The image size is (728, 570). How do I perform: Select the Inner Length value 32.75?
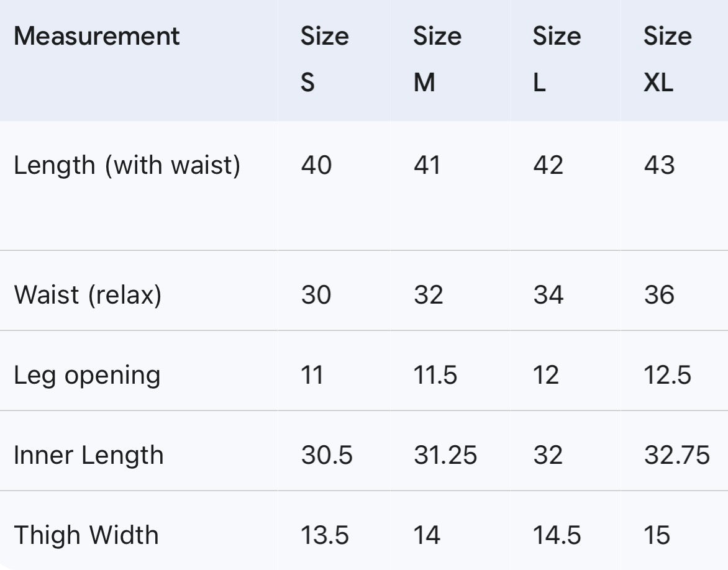click(x=676, y=455)
